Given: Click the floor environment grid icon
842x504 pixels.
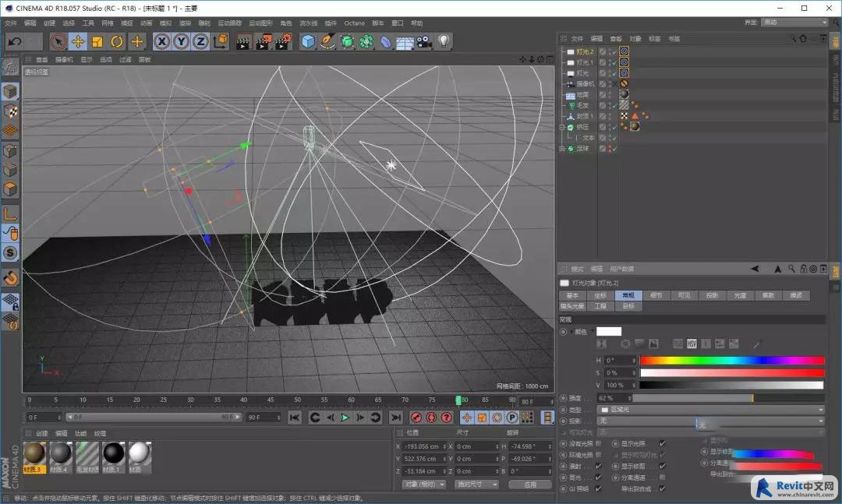Looking at the screenshot, I should pos(405,42).
